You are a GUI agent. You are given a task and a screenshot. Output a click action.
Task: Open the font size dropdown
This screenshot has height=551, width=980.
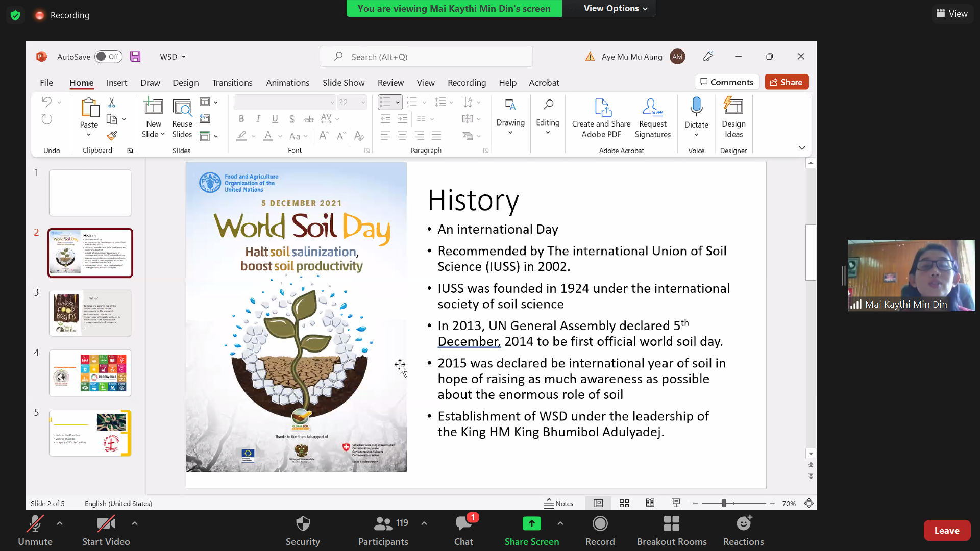(x=363, y=103)
